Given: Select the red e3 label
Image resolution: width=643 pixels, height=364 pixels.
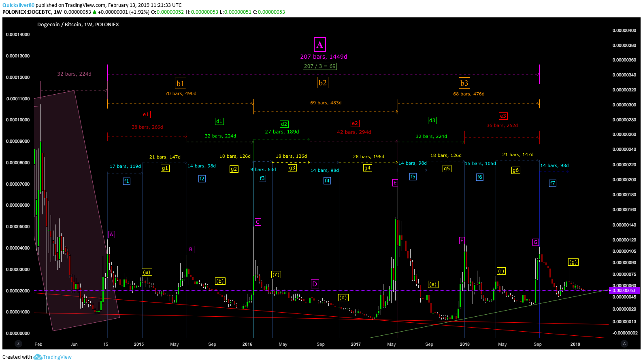Looking at the screenshot, I should click(x=503, y=116).
